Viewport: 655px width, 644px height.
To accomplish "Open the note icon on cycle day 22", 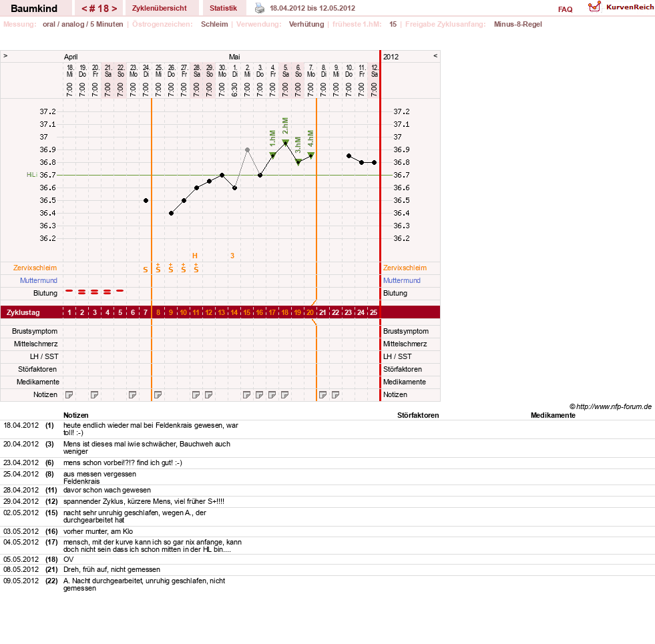I will pos(335,394).
